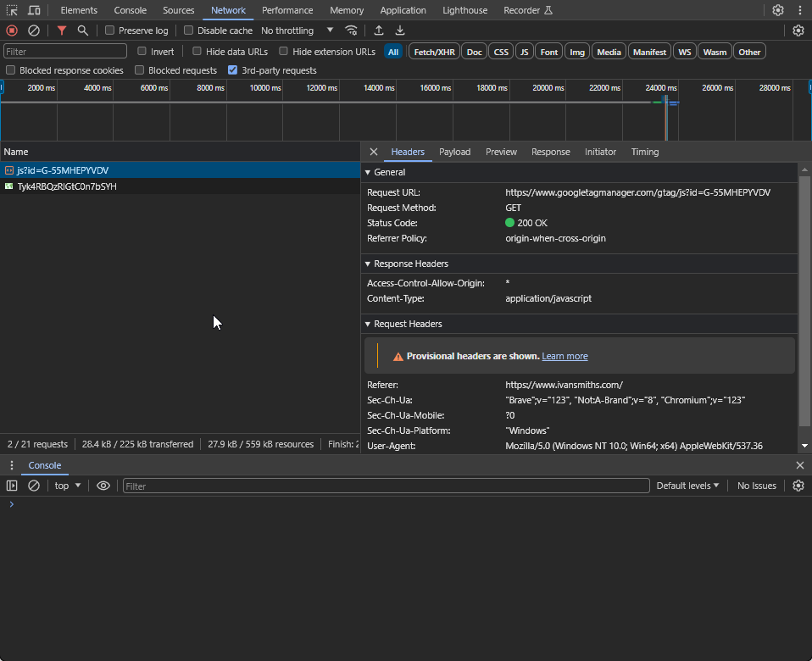This screenshot has width=812, height=661.
Task: Follow the Learn more link
Action: pos(565,356)
